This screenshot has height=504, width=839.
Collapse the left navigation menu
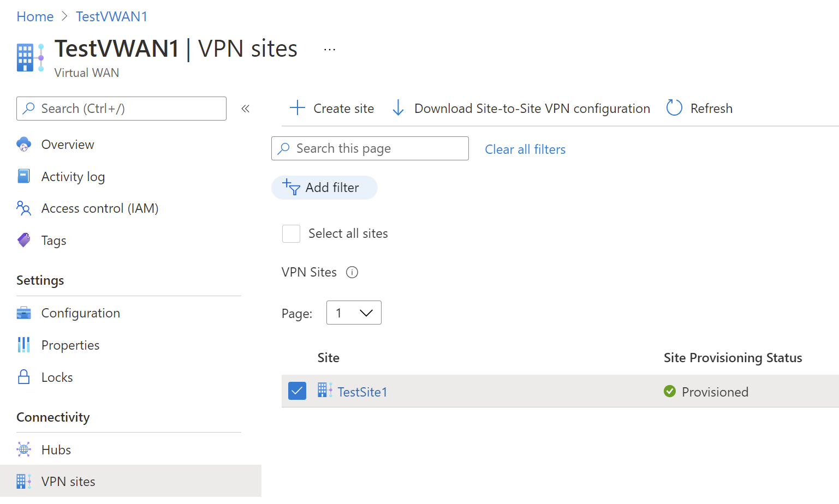coord(246,109)
